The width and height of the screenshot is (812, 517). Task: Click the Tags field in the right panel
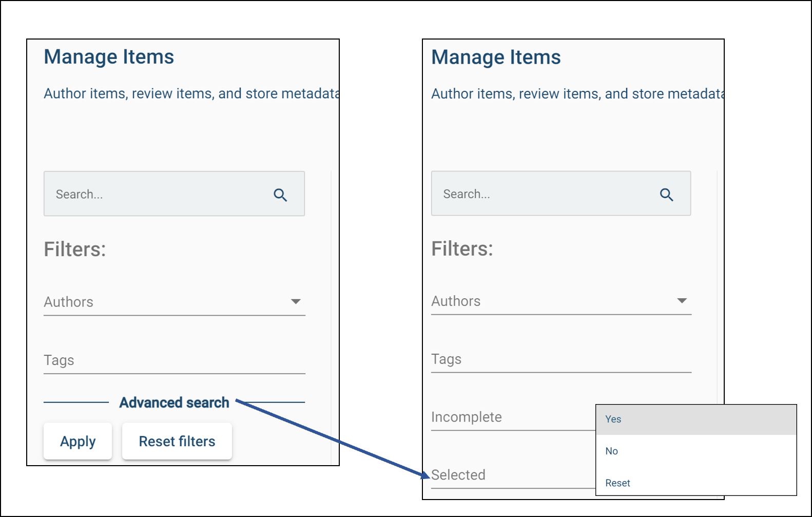click(x=560, y=359)
